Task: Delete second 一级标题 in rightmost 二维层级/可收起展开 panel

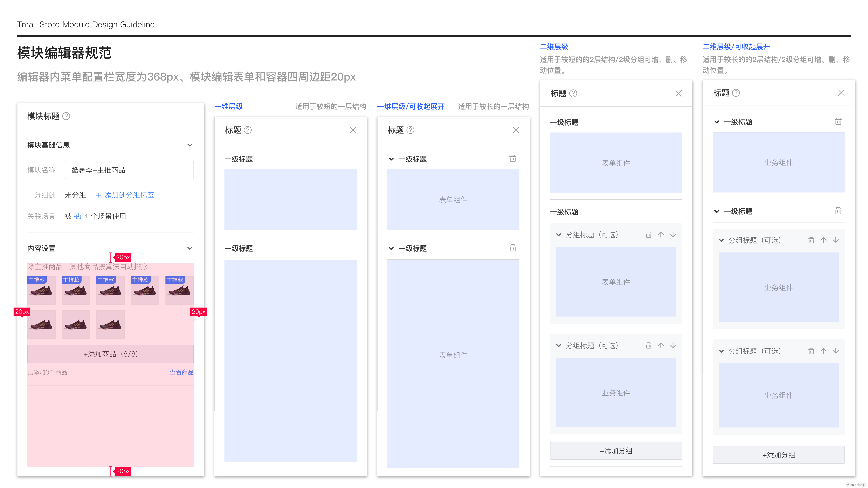Action: tap(838, 211)
